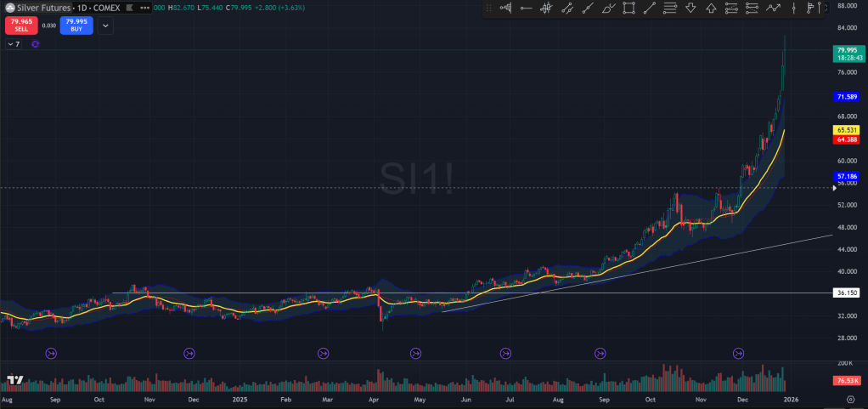Select the zigzag path drawing tool
The image size is (868, 409).
(x=772, y=9)
